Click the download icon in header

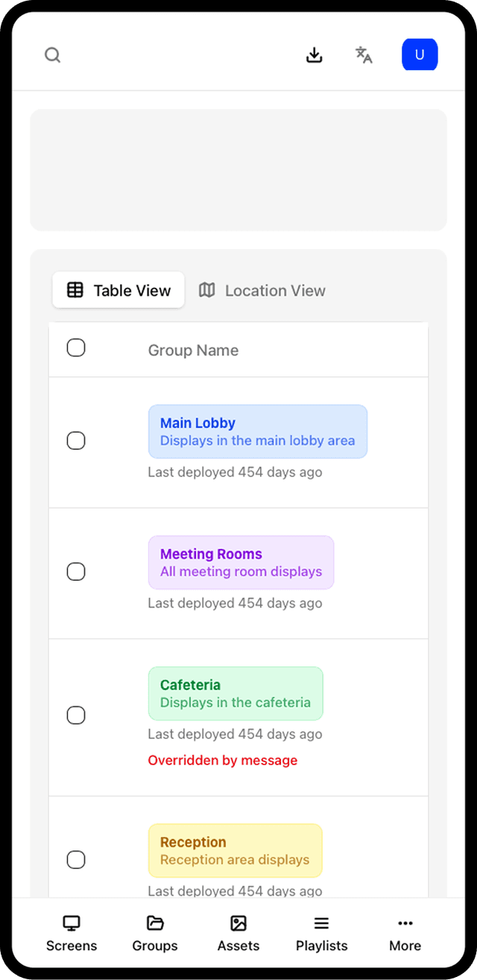(x=315, y=55)
